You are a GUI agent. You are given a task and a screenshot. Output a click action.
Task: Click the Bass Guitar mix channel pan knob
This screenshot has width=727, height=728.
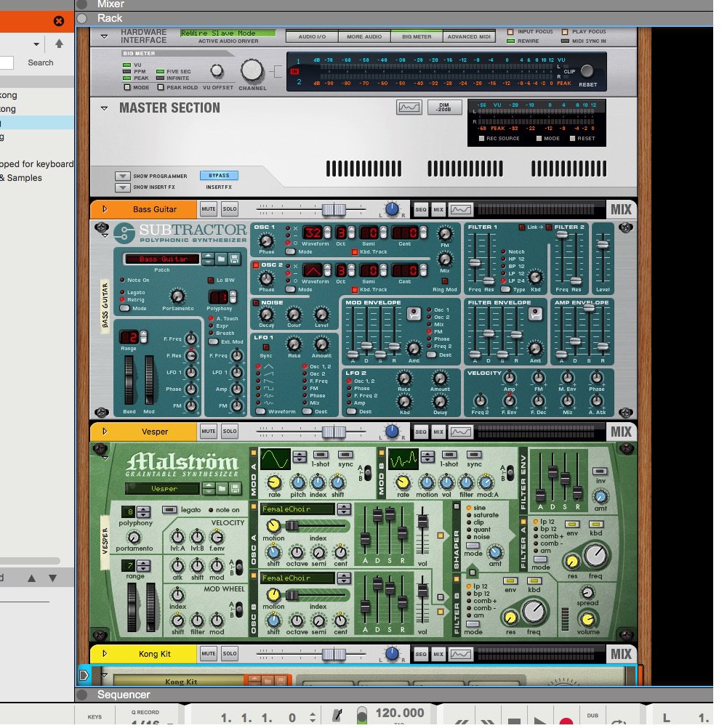pos(392,209)
